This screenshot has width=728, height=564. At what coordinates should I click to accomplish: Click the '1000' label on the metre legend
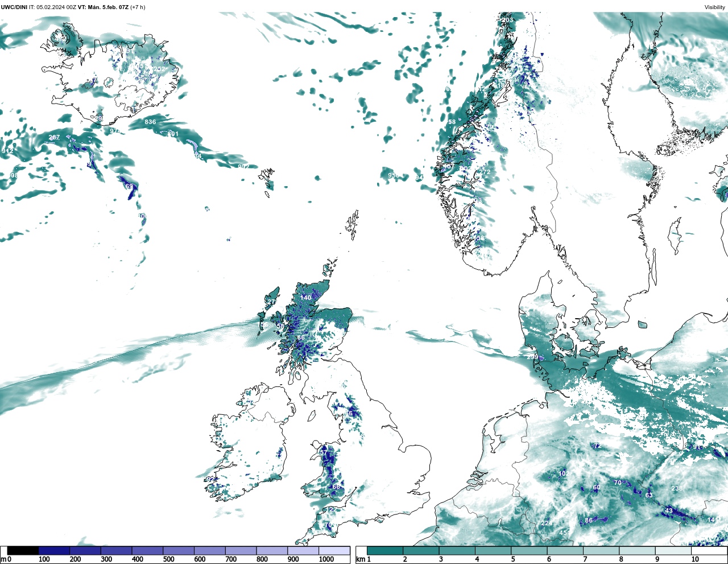(326, 559)
